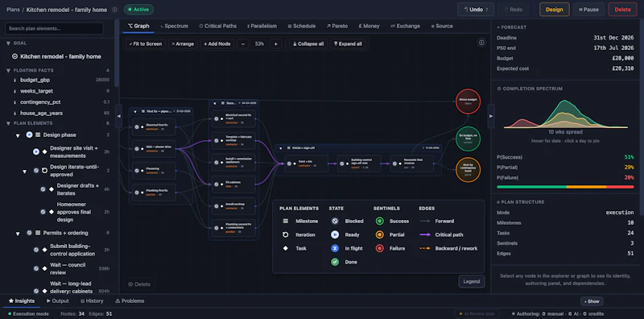Collapse the Design phase tree node

tap(18, 135)
